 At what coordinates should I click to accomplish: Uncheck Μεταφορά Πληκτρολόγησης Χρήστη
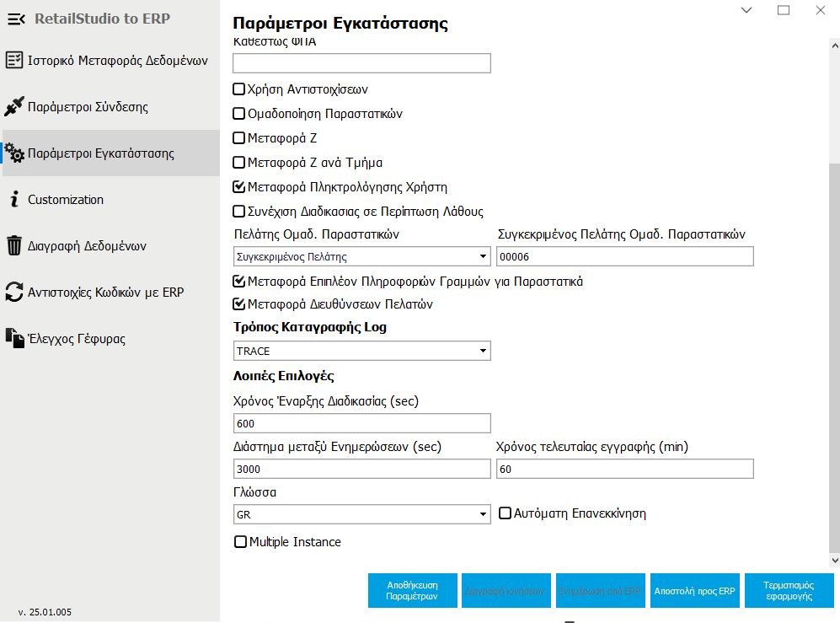pyautogui.click(x=239, y=187)
